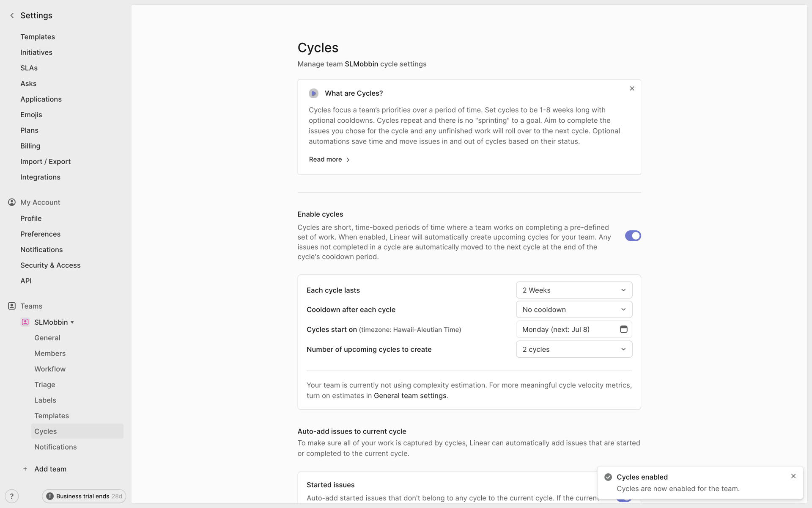Go to Asks settings
This screenshot has height=508, width=812.
click(x=28, y=84)
